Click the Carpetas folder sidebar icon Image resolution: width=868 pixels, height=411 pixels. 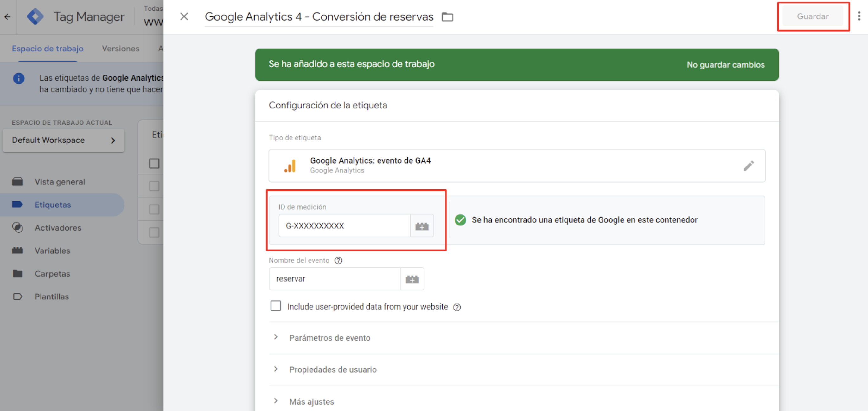17,273
